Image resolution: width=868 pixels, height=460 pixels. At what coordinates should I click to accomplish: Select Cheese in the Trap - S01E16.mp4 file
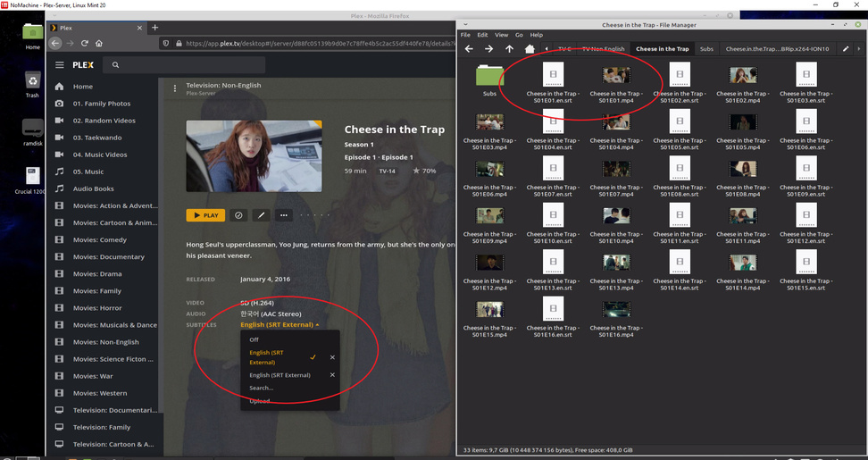tap(616, 320)
